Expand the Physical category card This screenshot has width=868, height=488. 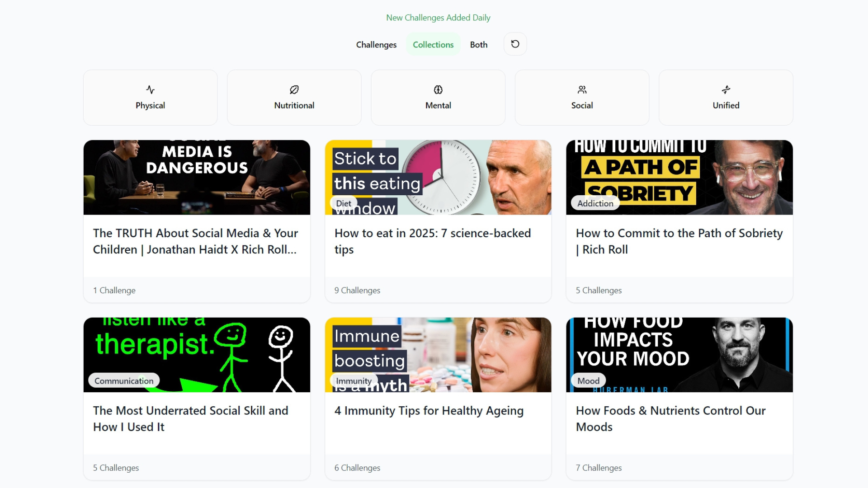pyautogui.click(x=150, y=97)
